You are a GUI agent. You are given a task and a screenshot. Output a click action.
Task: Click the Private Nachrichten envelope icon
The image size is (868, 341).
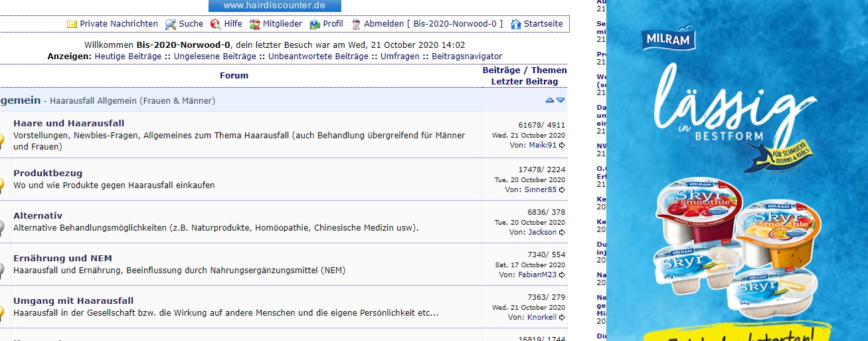[x=72, y=24]
